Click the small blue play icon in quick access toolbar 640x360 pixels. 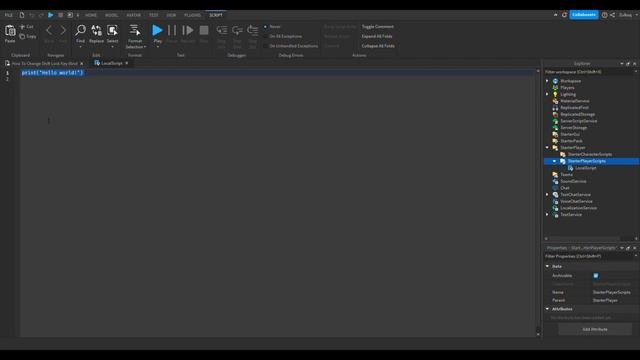tap(51, 15)
